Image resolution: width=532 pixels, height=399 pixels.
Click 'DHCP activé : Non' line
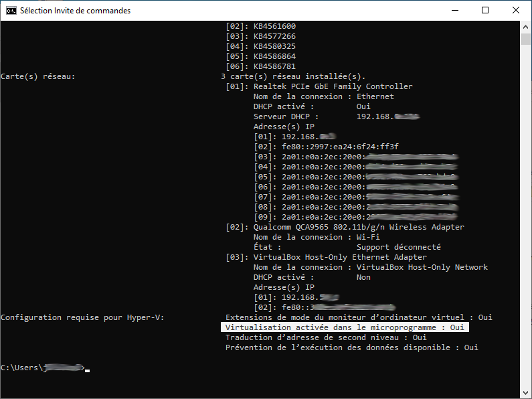[x=312, y=277]
